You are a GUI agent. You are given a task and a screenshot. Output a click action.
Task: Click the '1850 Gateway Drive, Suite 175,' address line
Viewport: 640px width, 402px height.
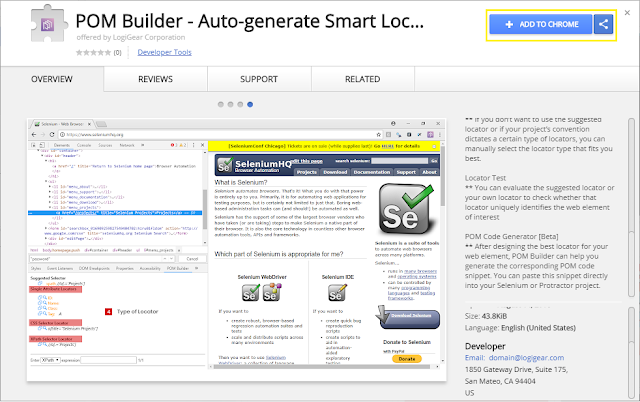coord(516,369)
